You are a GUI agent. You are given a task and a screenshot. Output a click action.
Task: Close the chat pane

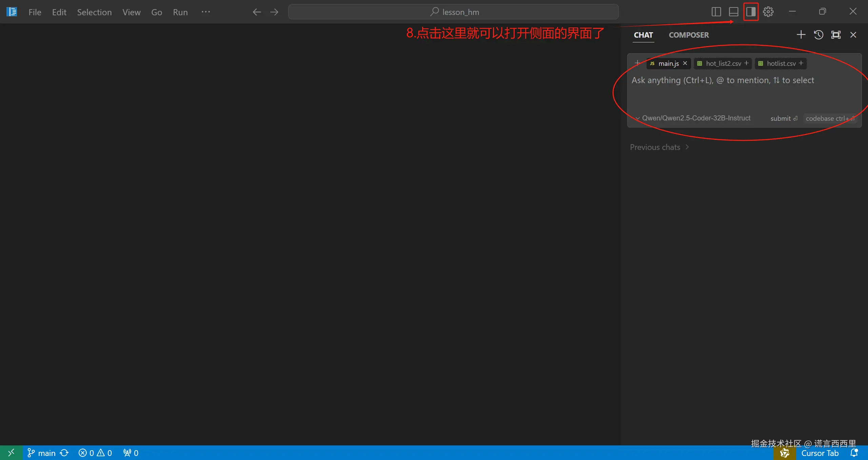[853, 35]
